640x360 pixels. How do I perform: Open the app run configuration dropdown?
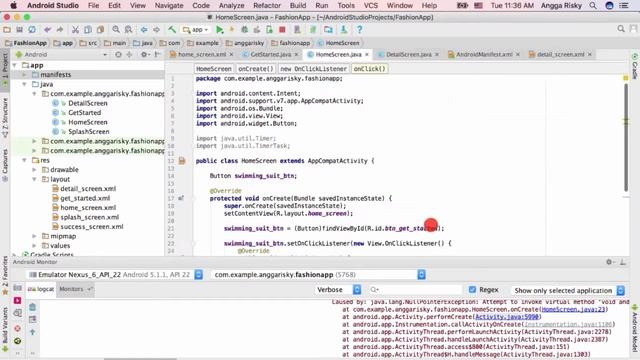[196, 30]
